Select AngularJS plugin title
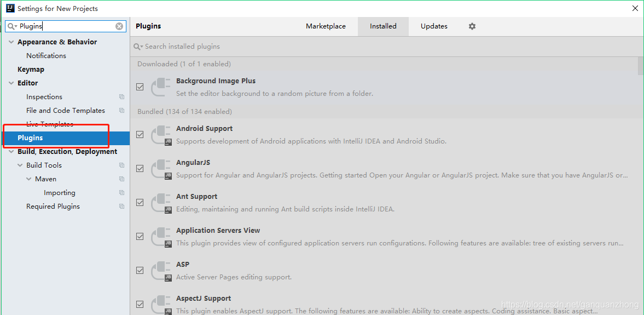This screenshot has height=315, width=644. tap(193, 163)
